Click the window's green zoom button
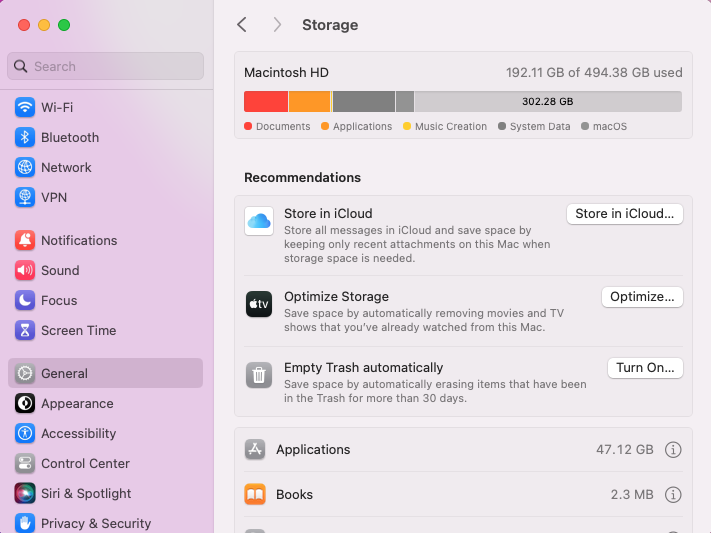The width and height of the screenshot is (711, 533). pyautogui.click(x=64, y=25)
